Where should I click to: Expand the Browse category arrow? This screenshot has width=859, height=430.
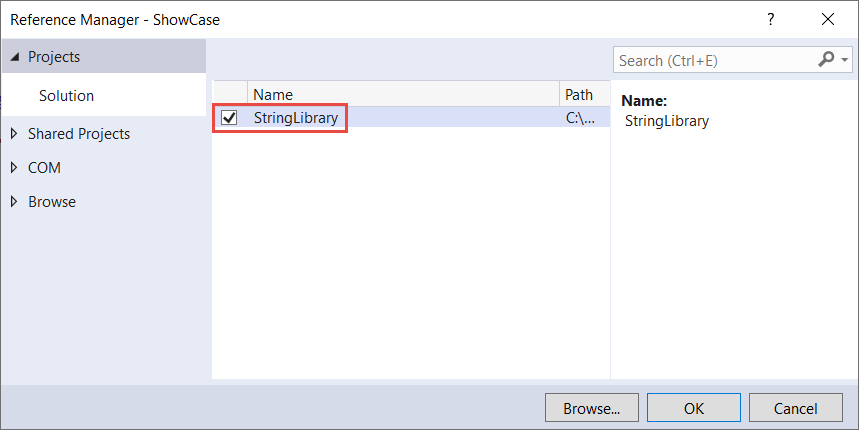pos(14,202)
